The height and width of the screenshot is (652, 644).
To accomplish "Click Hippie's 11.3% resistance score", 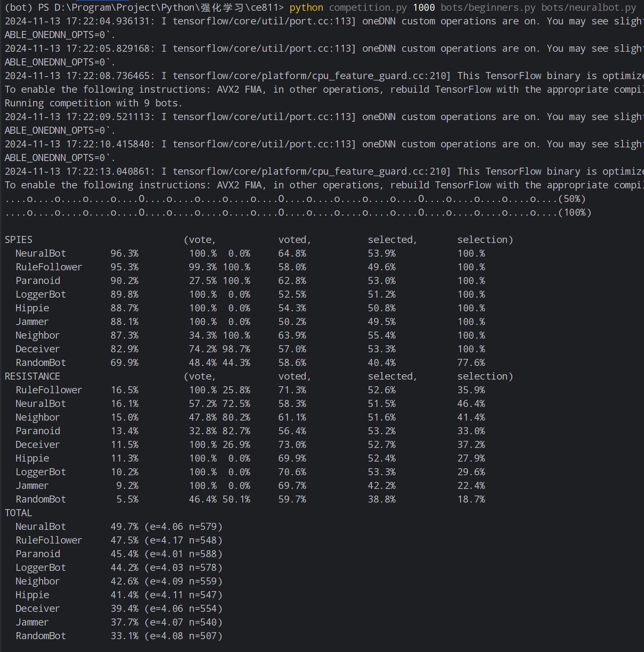I will coord(124,458).
